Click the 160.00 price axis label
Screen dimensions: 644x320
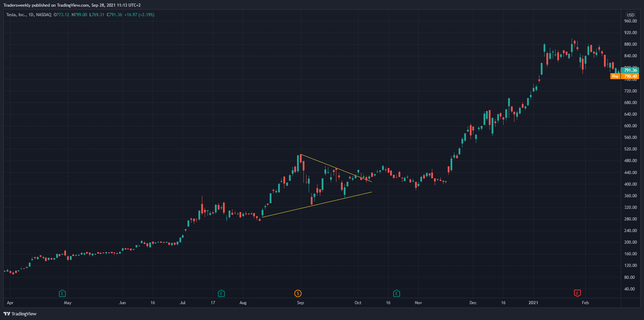(x=630, y=254)
